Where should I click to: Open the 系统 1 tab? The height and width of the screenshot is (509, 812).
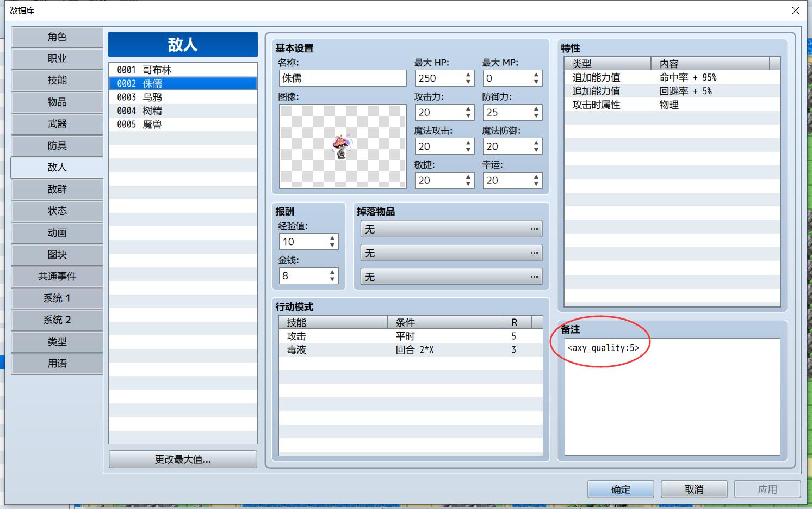(x=57, y=298)
